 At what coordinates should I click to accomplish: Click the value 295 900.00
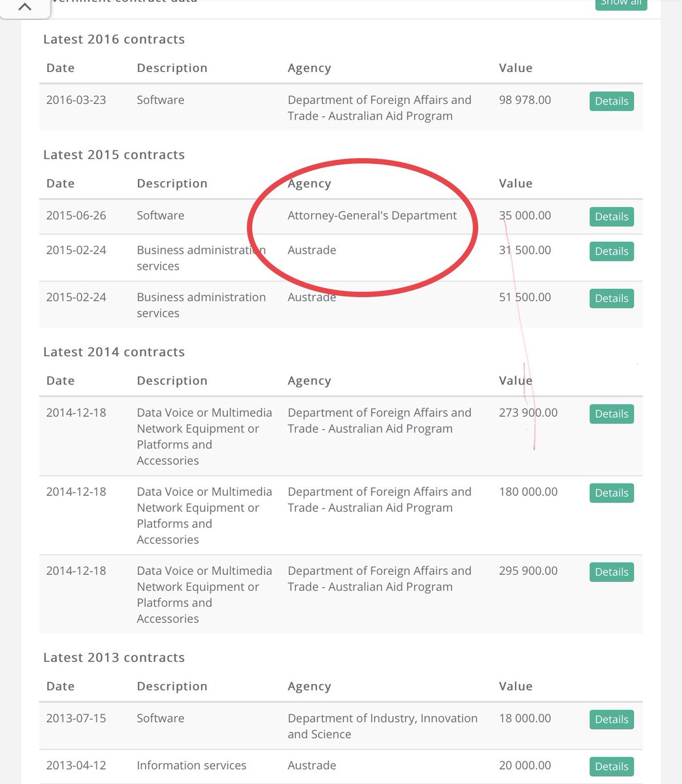click(528, 571)
